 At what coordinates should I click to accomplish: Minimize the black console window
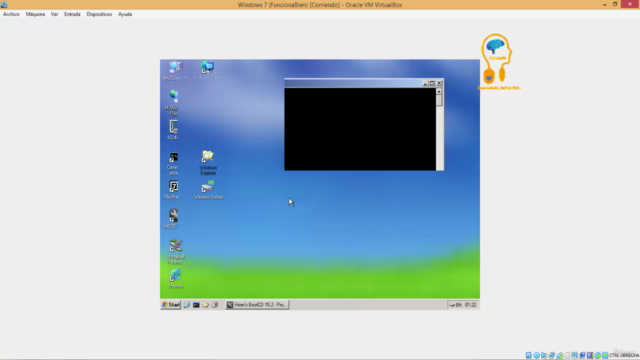click(425, 83)
